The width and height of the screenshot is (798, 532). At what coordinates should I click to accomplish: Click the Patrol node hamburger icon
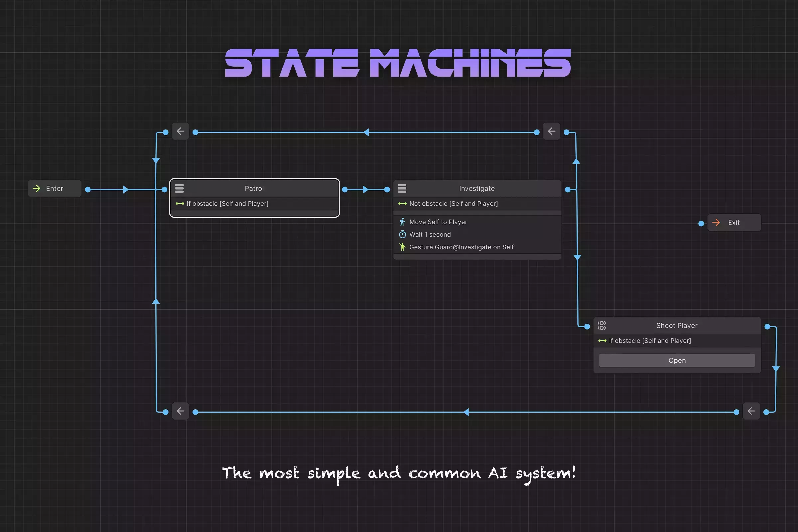179,188
